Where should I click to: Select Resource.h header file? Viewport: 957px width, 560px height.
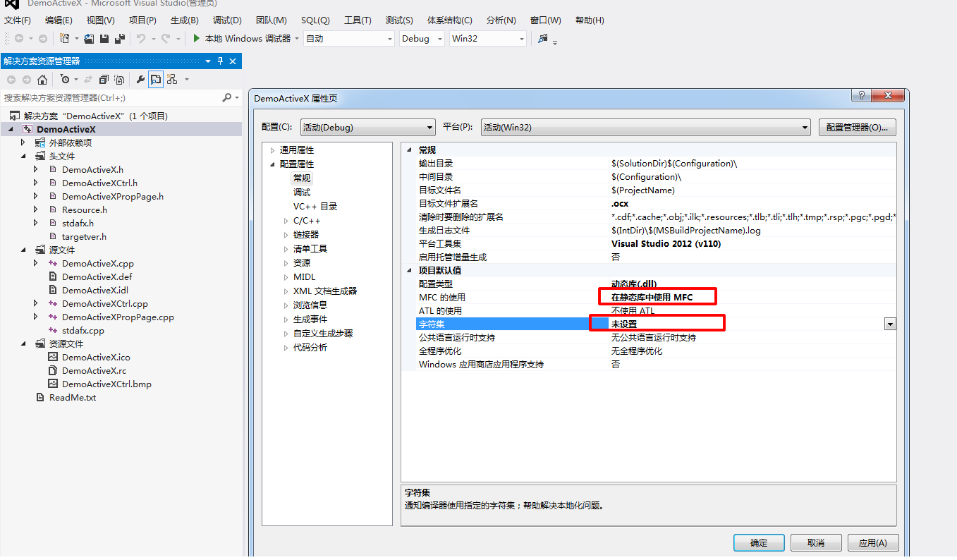(85, 209)
